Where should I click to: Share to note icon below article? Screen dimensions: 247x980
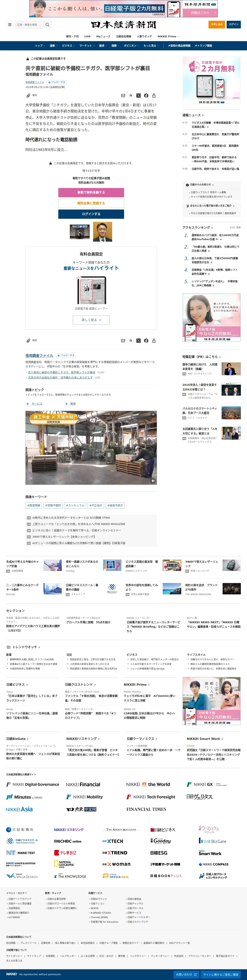click(131, 340)
